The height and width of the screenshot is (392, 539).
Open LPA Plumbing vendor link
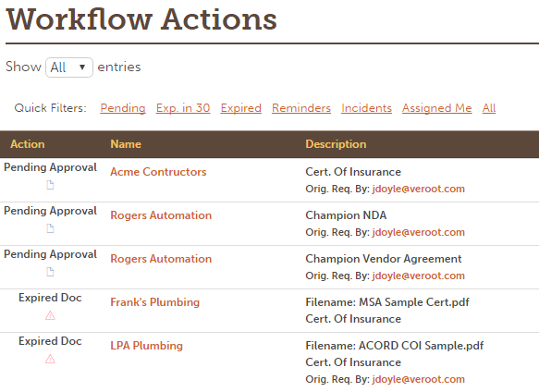pyautogui.click(x=146, y=346)
